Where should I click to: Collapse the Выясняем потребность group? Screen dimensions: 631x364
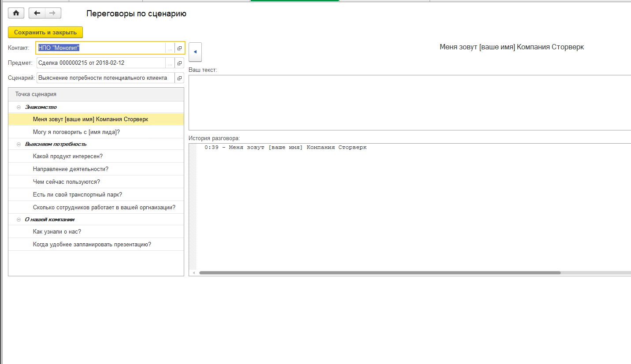pos(19,144)
